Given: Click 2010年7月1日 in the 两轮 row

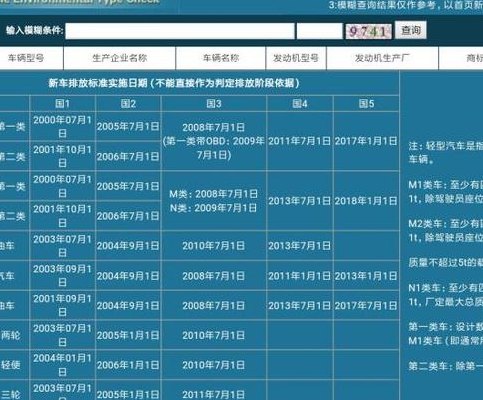Looking at the screenshot, I should point(214,335).
